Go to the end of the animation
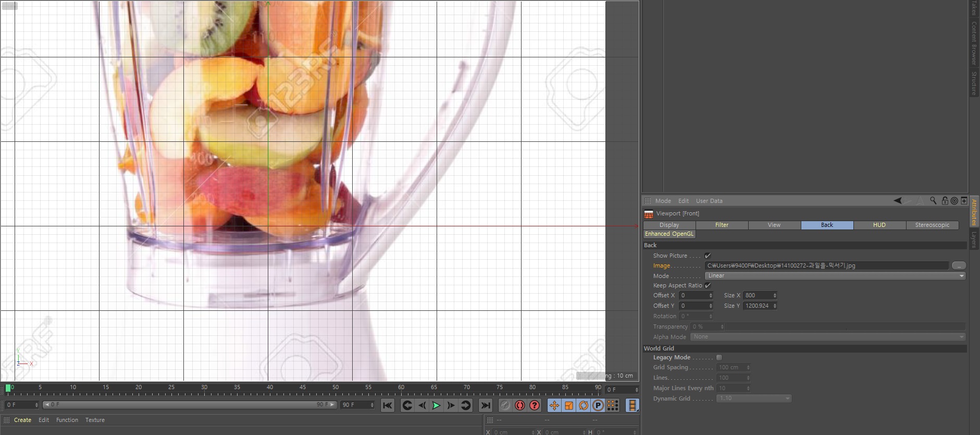The width and height of the screenshot is (980, 435). point(485,405)
